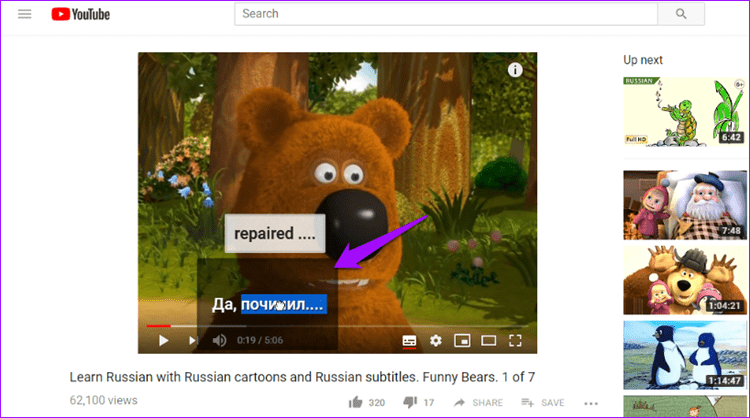Enable theater mode
Screen dimensions: 750x418
(x=488, y=341)
